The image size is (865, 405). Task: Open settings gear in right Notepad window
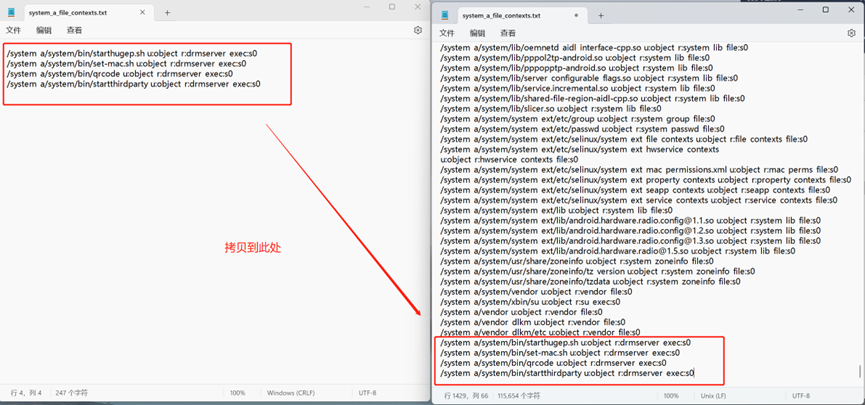pyautogui.click(x=851, y=33)
